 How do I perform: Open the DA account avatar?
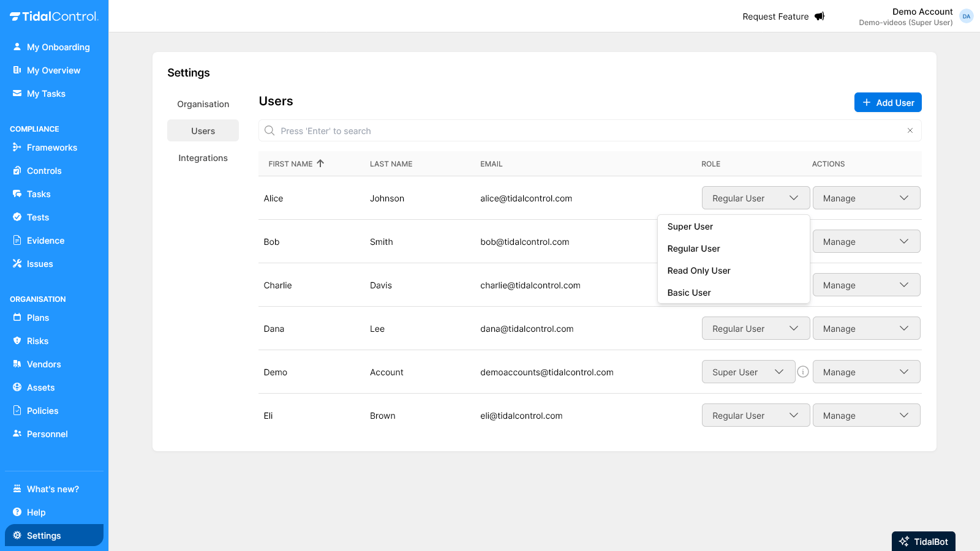click(x=967, y=17)
